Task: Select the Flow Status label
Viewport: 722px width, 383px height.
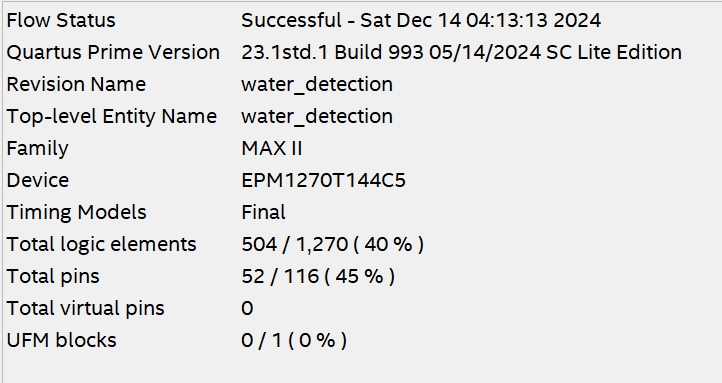Action: coord(61,21)
